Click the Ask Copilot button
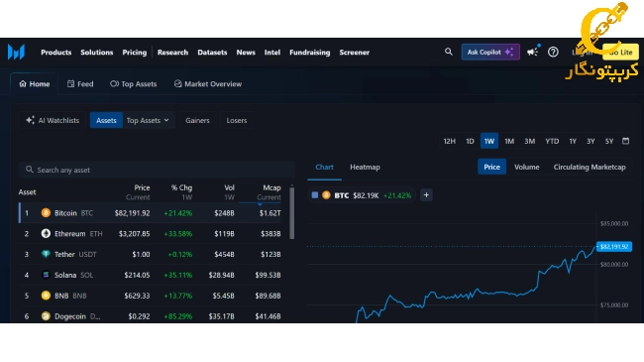Viewport: 644px width, 362px height. point(490,52)
